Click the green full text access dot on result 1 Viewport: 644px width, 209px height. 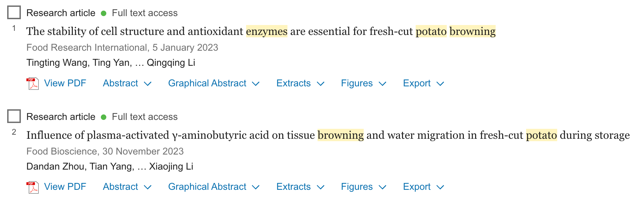coord(104,13)
